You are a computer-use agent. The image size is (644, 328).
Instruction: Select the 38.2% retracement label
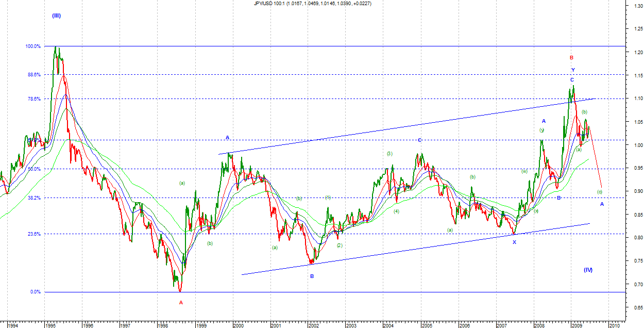(x=33, y=198)
